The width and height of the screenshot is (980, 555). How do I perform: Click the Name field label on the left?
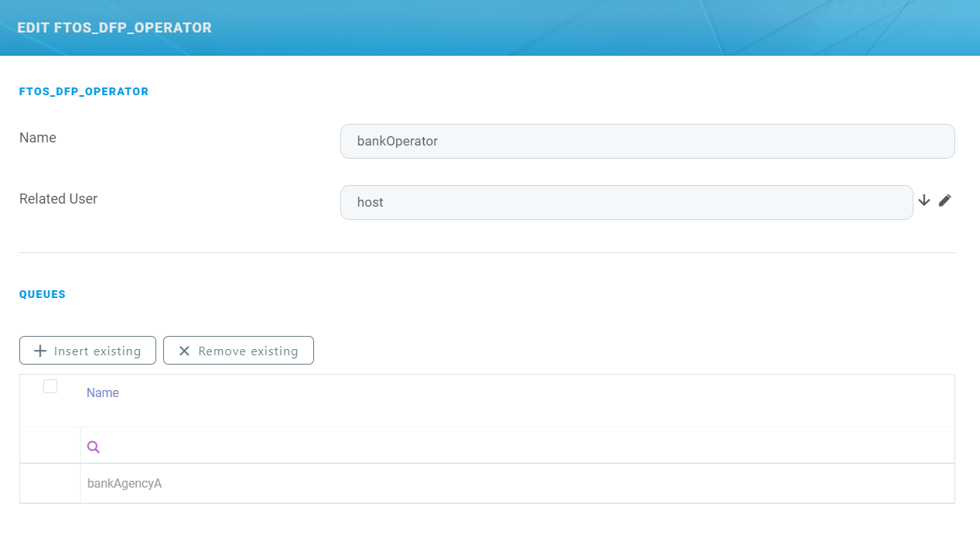[x=38, y=138]
